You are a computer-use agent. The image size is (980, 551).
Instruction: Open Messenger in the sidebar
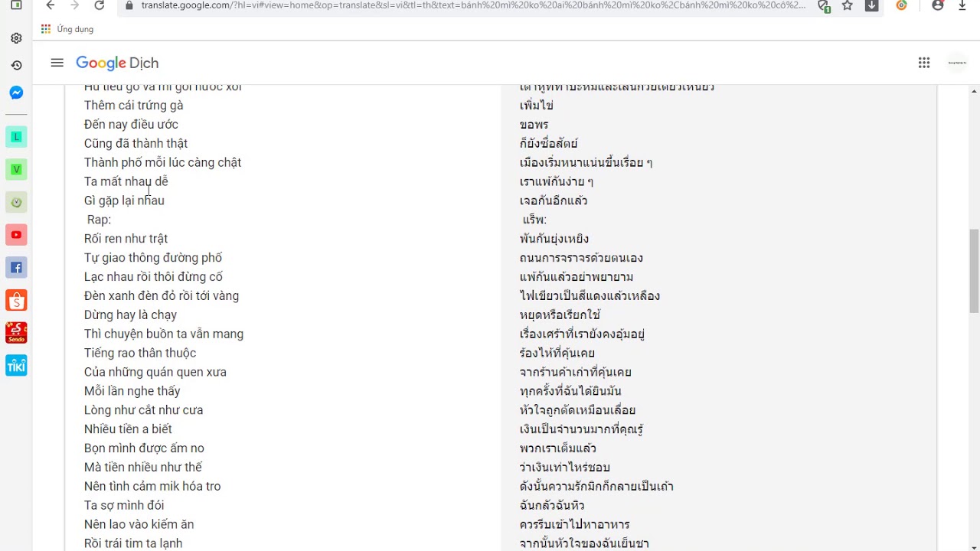pos(16,93)
